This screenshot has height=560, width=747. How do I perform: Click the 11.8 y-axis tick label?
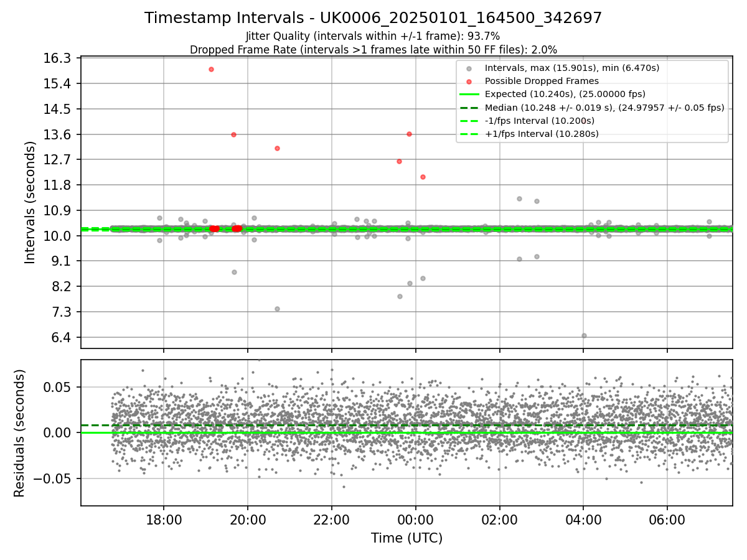click(59, 185)
